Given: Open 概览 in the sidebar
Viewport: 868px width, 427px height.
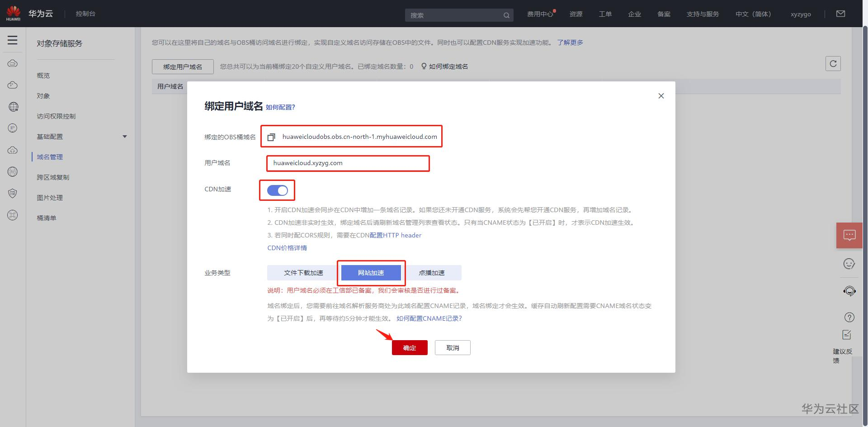Looking at the screenshot, I should 43,76.
